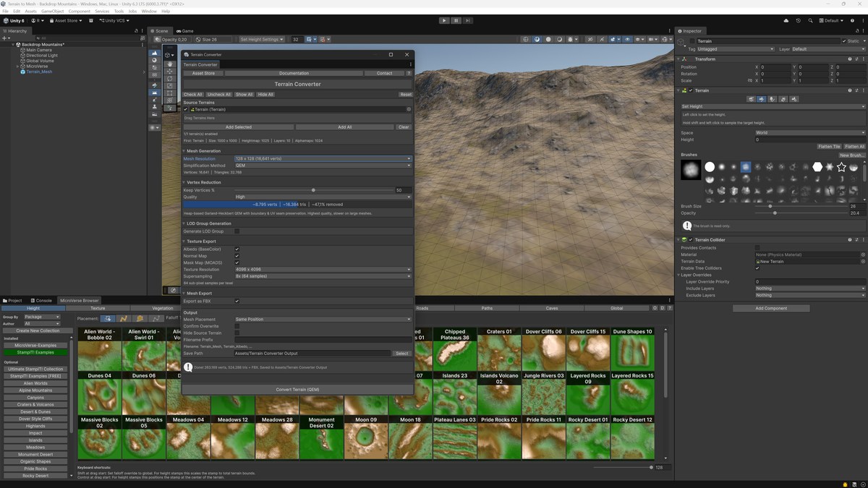Switch to the Game tab

click(x=184, y=30)
